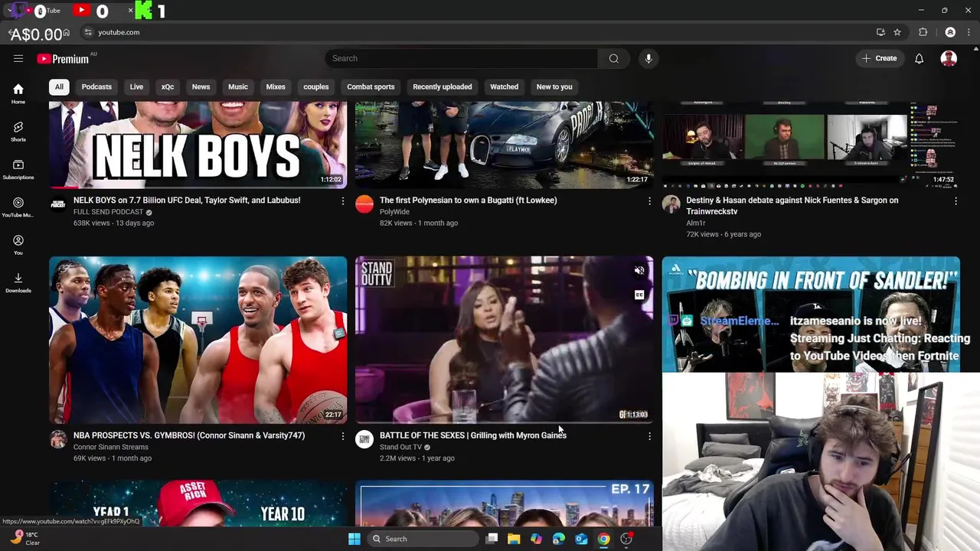This screenshot has height=551, width=980.
Task: Toggle captions on the Battle of the Sexes preview
Action: point(639,295)
